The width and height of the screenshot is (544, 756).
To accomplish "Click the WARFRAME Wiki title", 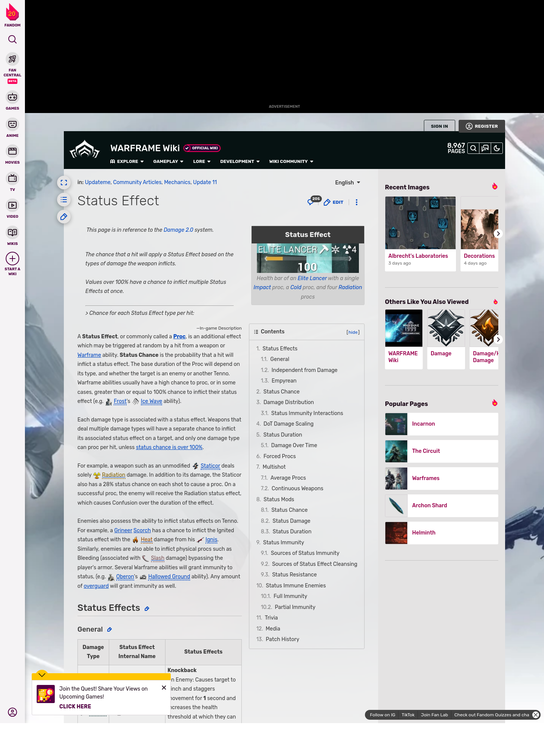I will [145, 148].
